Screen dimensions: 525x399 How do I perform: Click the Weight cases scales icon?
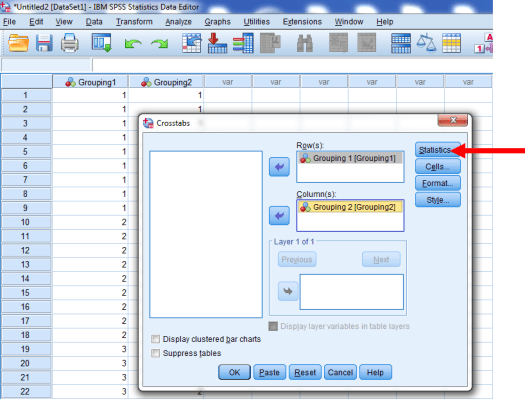tap(426, 43)
